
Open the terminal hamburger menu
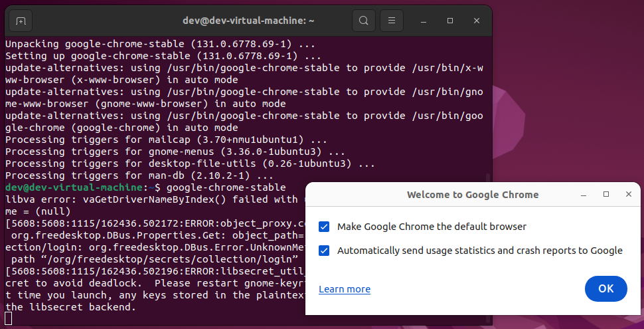click(x=392, y=21)
